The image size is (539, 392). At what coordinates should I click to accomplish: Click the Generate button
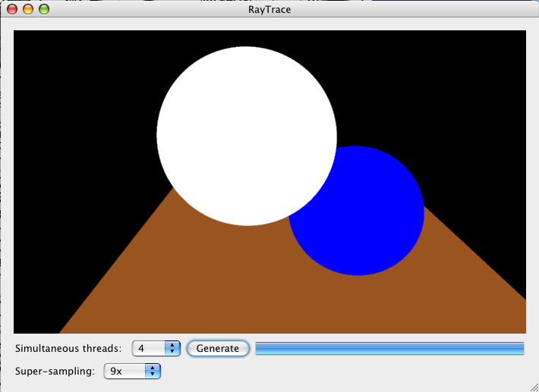[218, 348]
